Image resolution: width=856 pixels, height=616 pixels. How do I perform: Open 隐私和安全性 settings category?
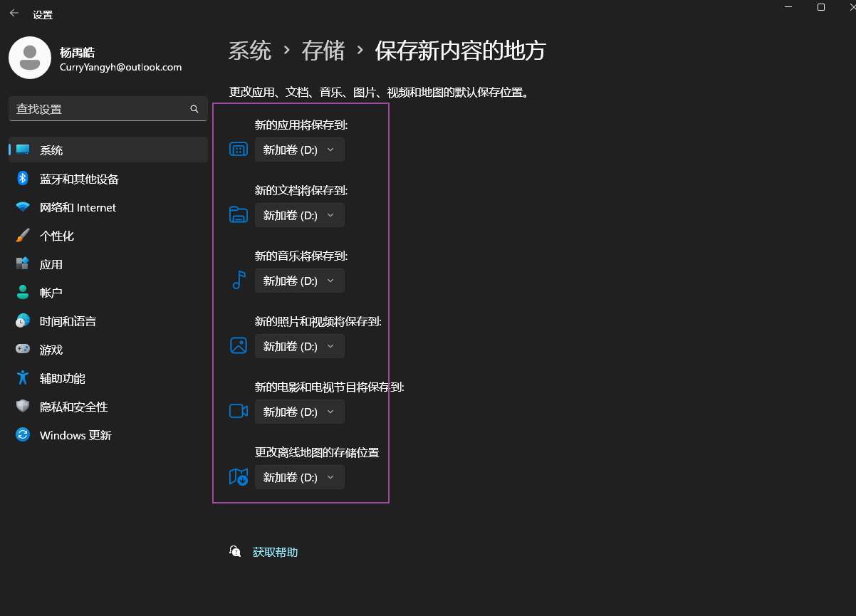click(x=108, y=407)
